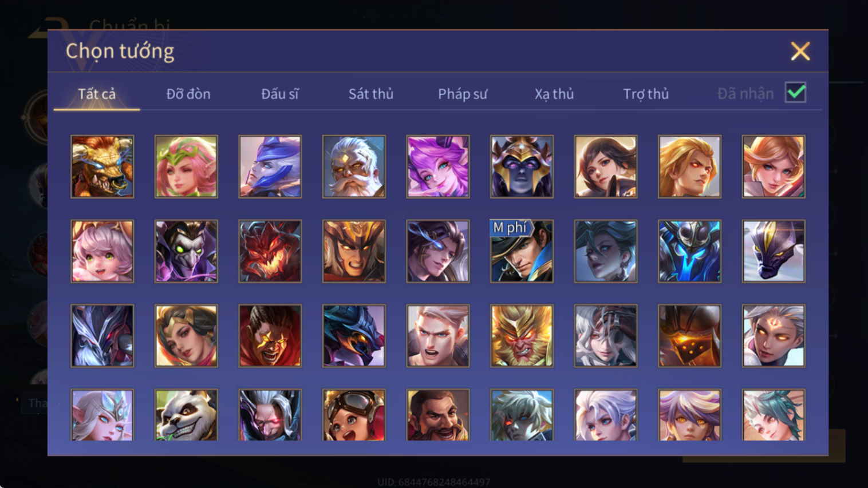Pick the pink-haired flower crown hero
The width and height of the screenshot is (868, 488).
(186, 166)
